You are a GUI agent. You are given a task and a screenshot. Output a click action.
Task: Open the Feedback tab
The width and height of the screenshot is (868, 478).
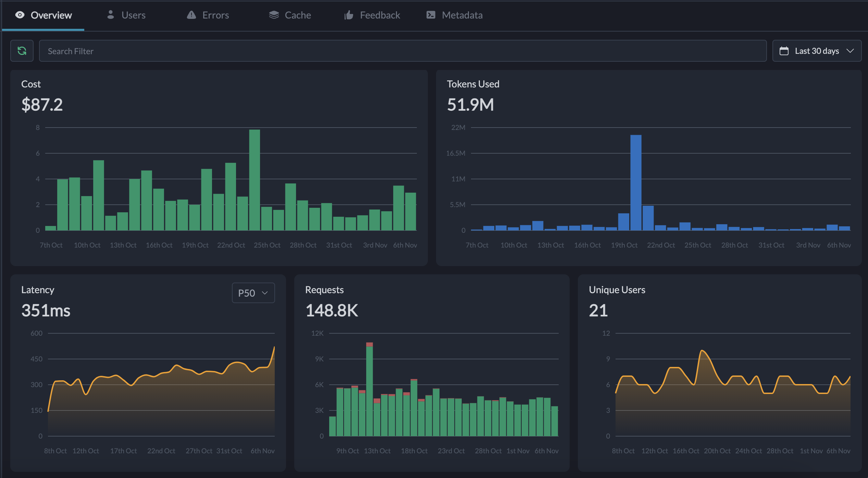click(380, 15)
